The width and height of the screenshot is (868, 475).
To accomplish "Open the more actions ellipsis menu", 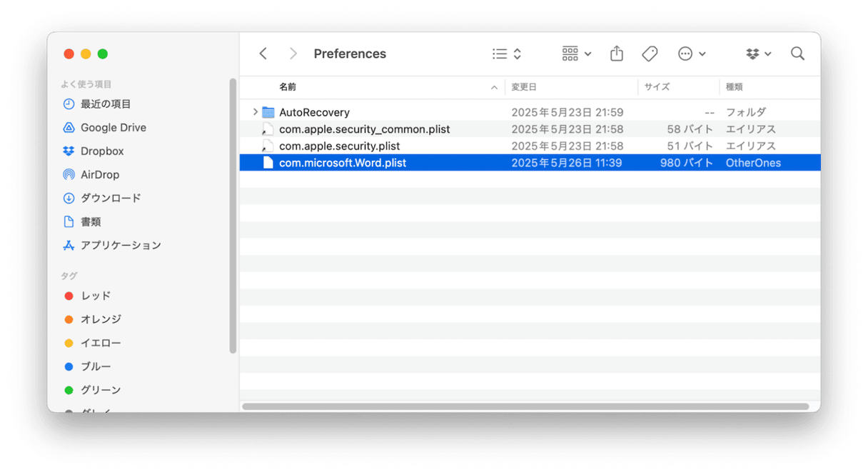I will [691, 54].
